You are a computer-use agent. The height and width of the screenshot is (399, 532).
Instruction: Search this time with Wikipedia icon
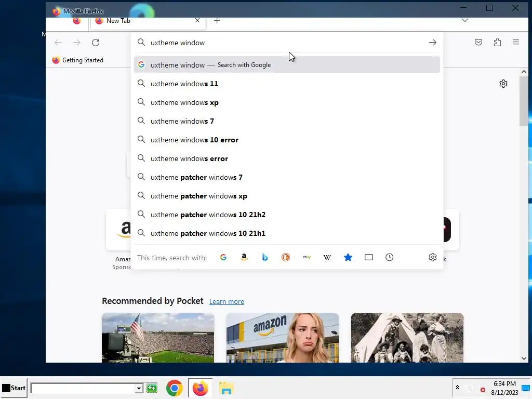coord(327,257)
